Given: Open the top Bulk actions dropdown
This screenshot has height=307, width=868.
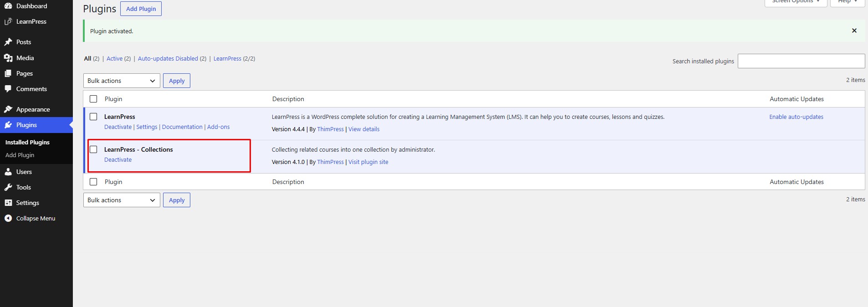Looking at the screenshot, I should pyautogui.click(x=122, y=81).
